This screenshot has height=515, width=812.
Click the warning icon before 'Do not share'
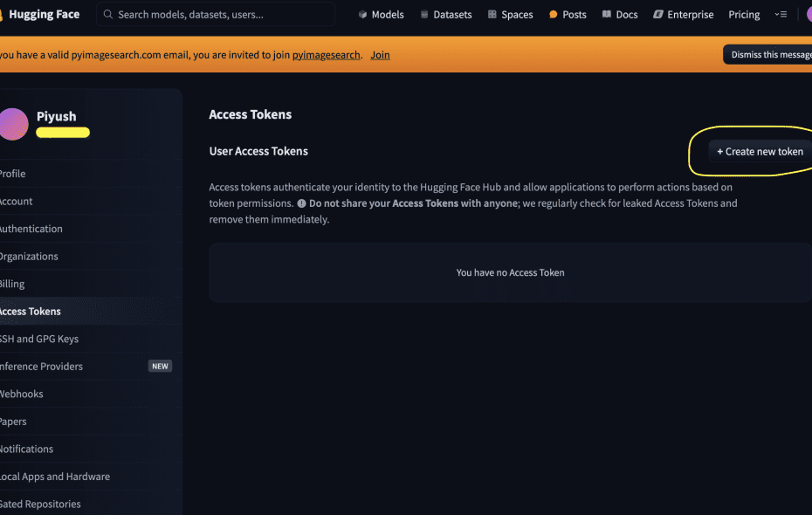(301, 203)
